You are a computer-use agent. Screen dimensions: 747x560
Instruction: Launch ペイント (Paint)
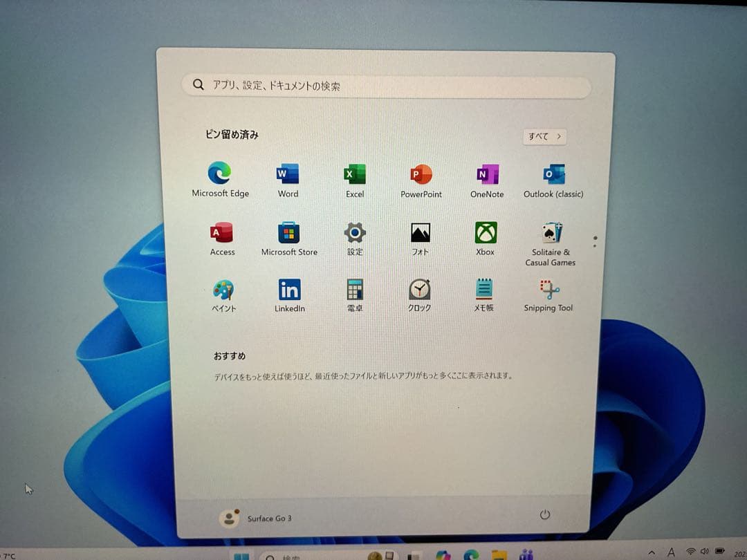point(223,290)
